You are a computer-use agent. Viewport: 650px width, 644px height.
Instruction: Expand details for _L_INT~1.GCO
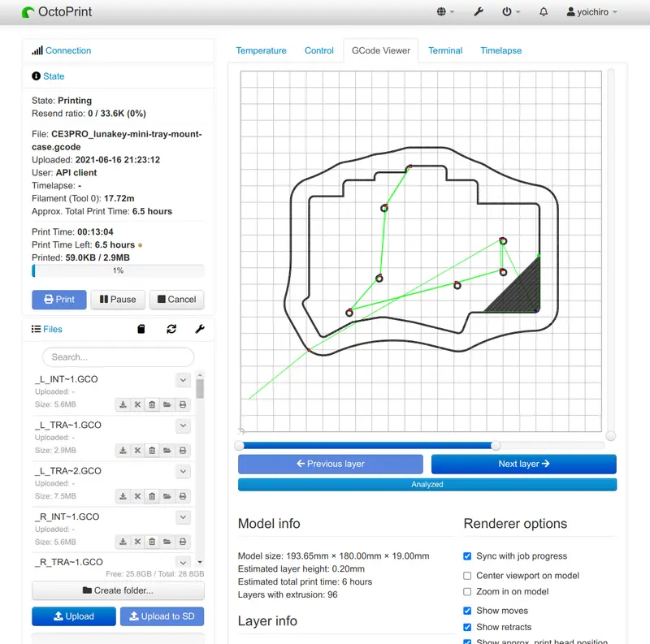pyautogui.click(x=183, y=380)
